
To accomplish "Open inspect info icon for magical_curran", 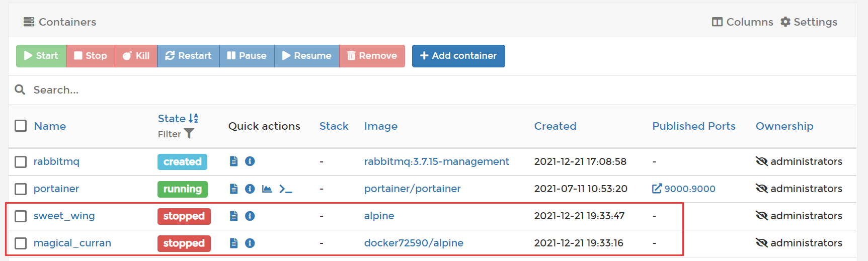I will (250, 243).
